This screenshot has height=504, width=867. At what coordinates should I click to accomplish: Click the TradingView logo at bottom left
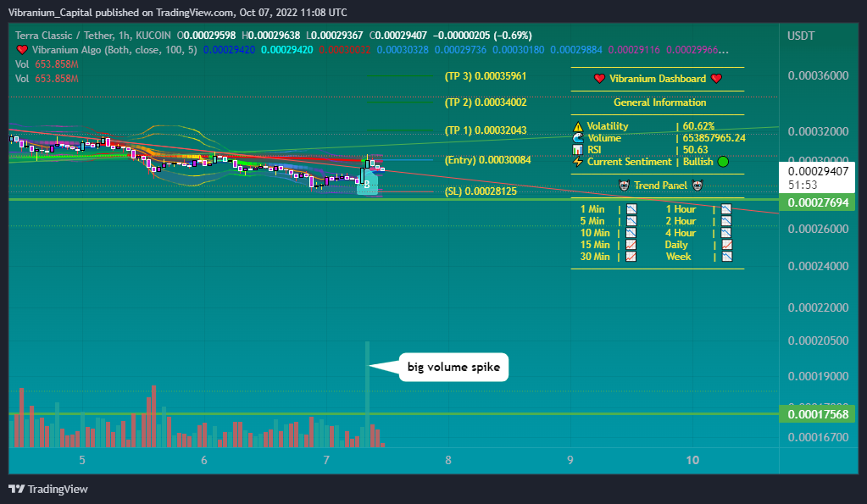(x=48, y=489)
